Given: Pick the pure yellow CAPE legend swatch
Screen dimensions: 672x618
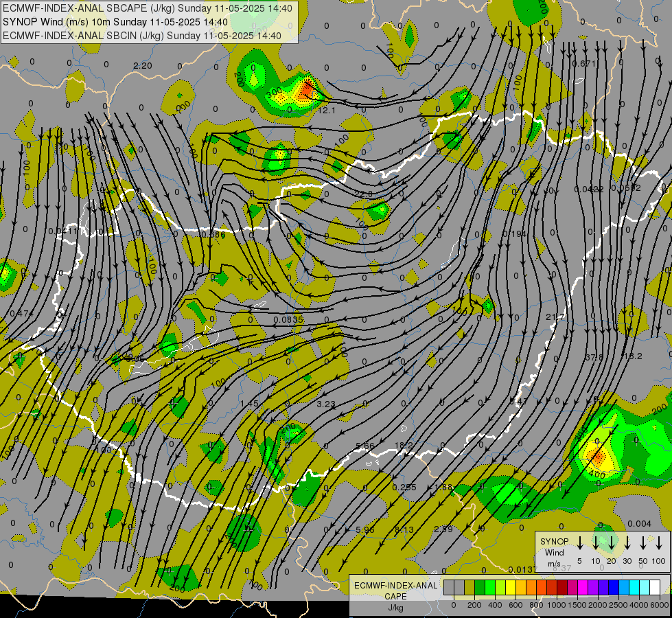Looking at the screenshot, I should (x=511, y=588).
